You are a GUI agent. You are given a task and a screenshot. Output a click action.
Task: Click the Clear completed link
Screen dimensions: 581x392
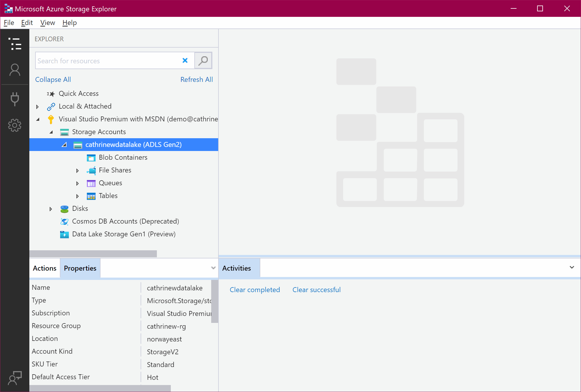click(254, 290)
